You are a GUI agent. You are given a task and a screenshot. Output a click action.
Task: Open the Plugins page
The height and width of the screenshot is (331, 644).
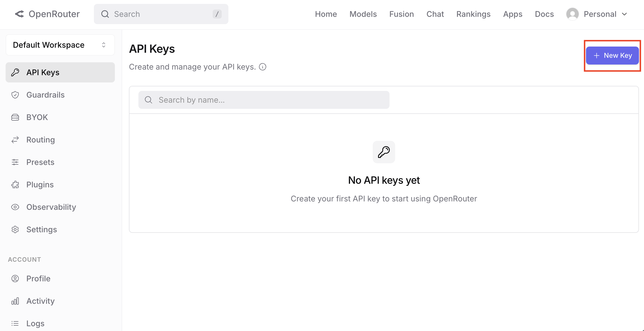60,185
